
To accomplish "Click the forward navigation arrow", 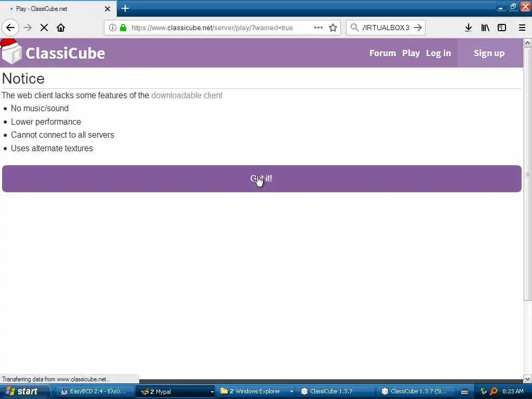I will pyautogui.click(x=28, y=28).
